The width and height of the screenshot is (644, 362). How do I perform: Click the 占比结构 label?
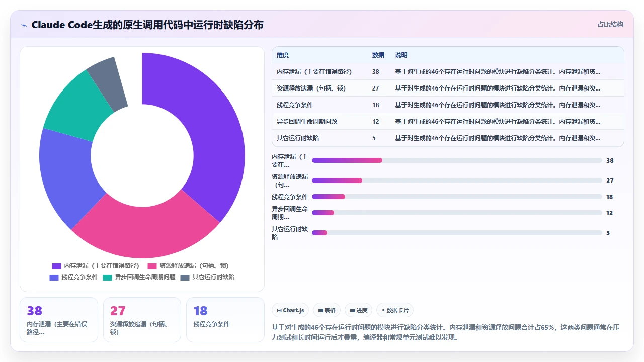610,24
